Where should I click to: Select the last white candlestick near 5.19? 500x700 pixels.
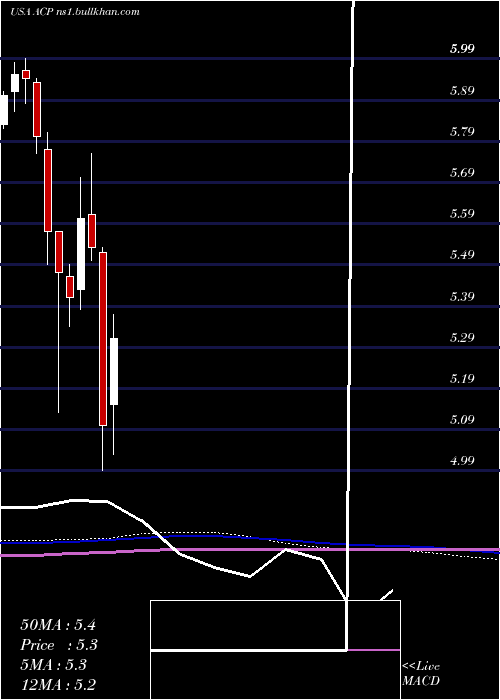pyautogui.click(x=114, y=371)
